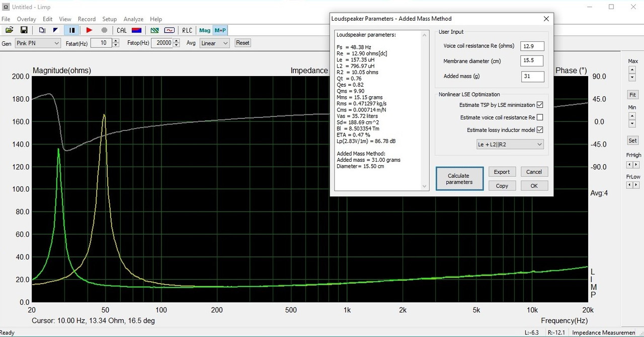Click the Membrane diameter field

[x=532, y=61]
